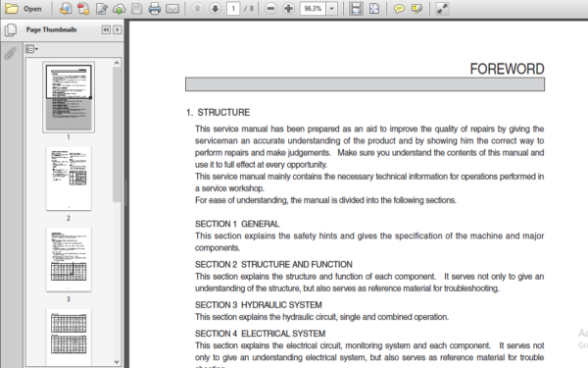Click the fit width scrolling icon
588x368 pixels.
(x=356, y=8)
